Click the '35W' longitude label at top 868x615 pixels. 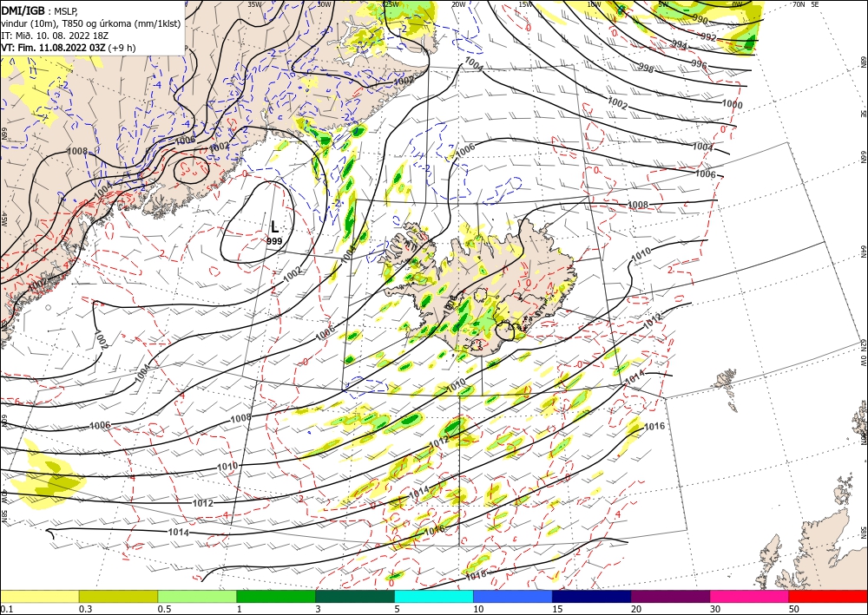click(254, 4)
